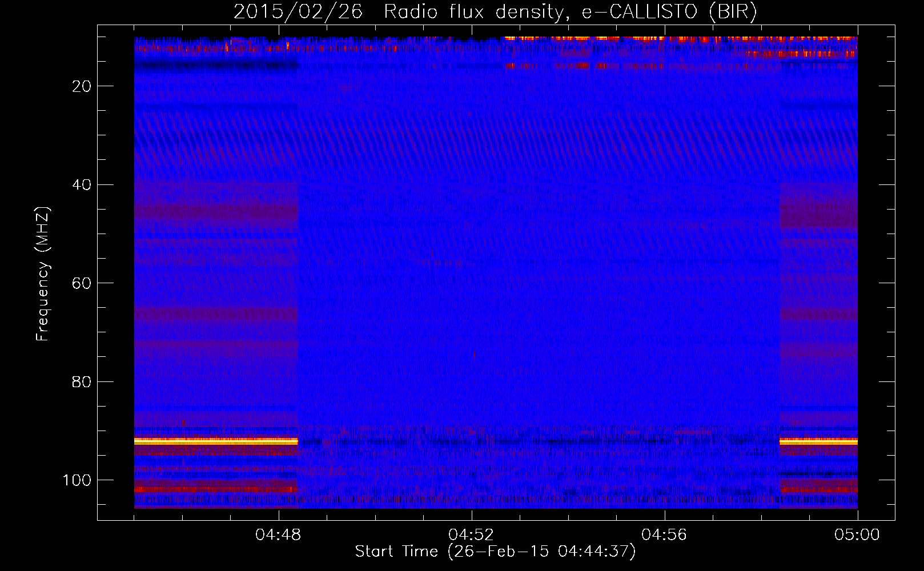The width and height of the screenshot is (924, 571).
Task: Click the 20 frequency tick label
Action: [x=82, y=86]
